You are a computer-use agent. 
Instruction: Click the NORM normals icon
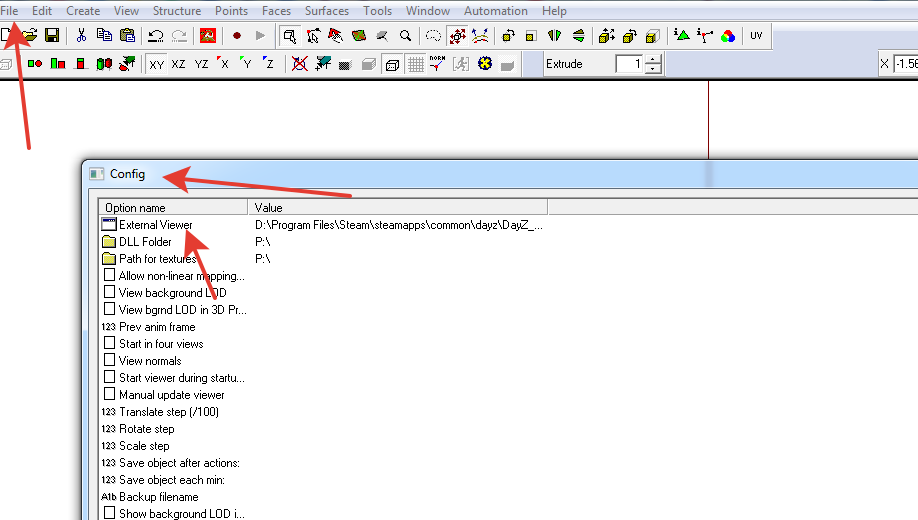click(x=437, y=64)
